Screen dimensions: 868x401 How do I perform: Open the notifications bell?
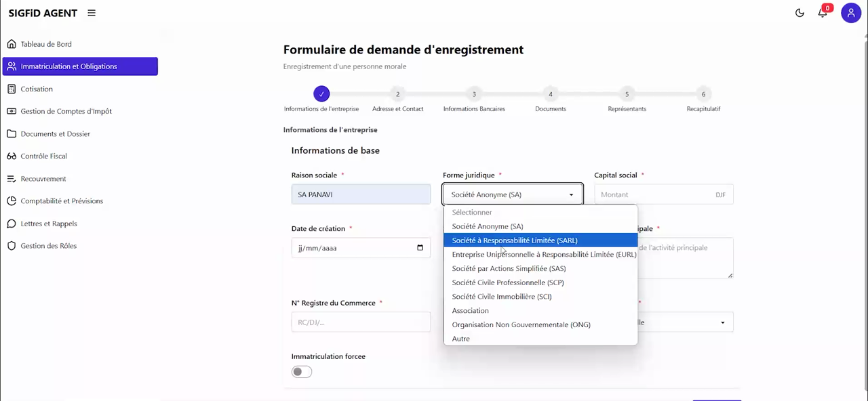[822, 13]
